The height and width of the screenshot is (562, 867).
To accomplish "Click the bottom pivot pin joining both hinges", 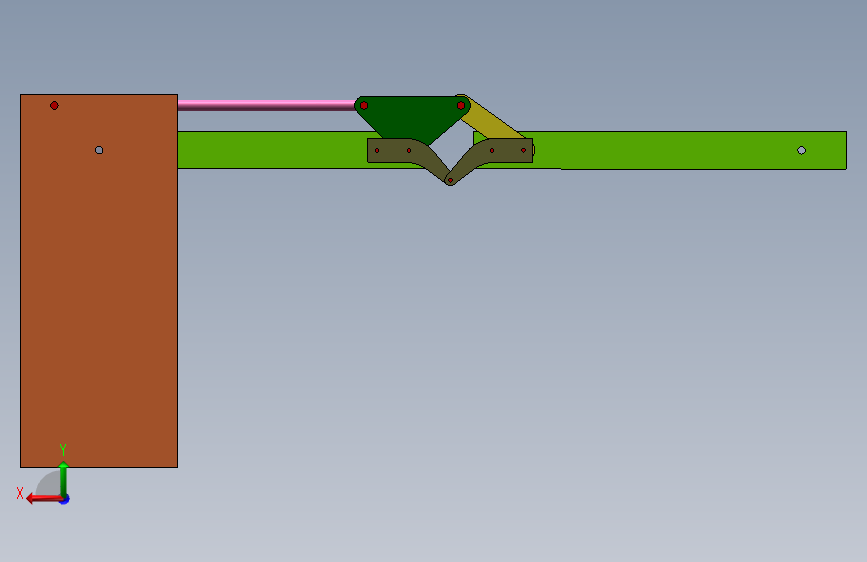I will [450, 180].
